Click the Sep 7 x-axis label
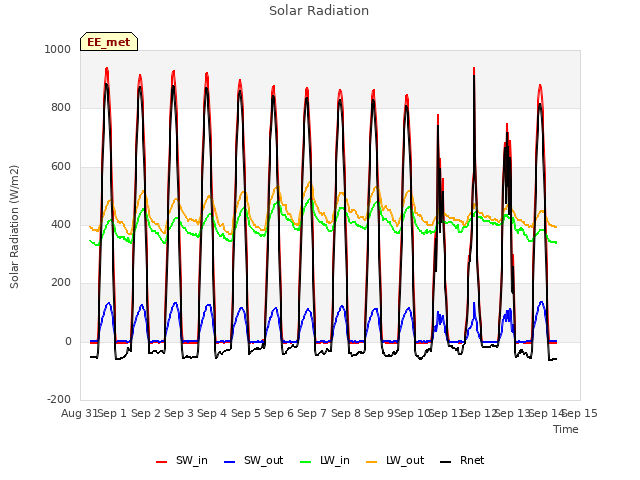 point(312,413)
